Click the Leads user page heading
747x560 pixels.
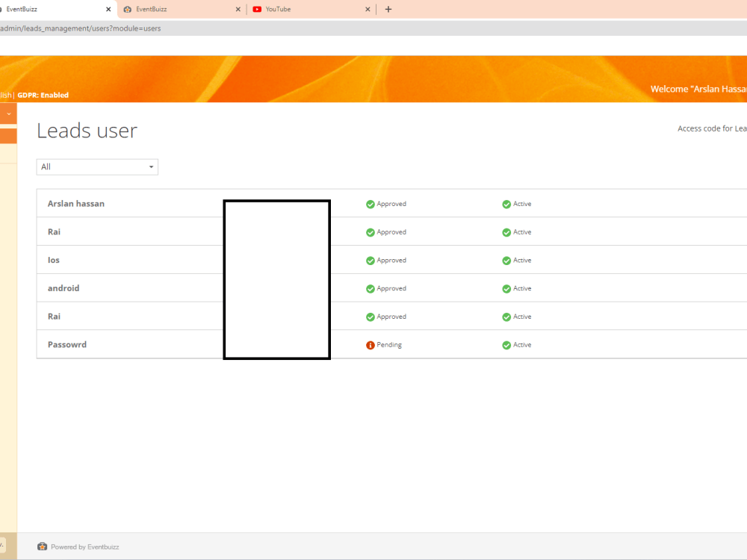pos(87,131)
